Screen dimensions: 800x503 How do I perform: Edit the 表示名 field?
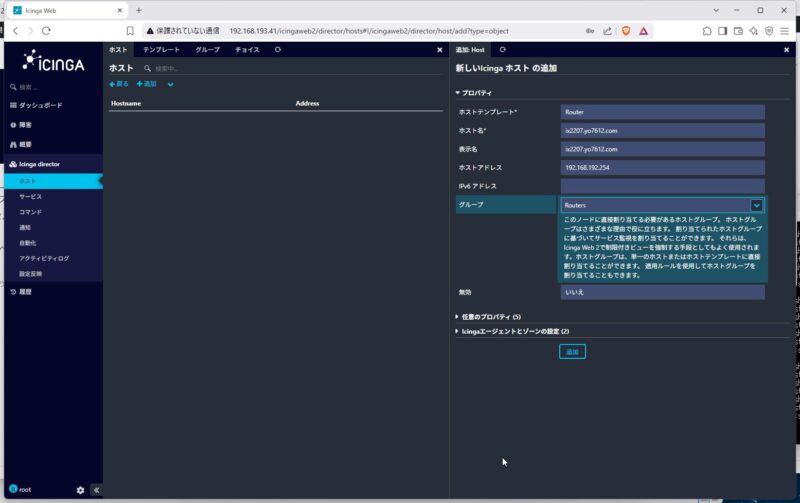pyautogui.click(x=662, y=149)
